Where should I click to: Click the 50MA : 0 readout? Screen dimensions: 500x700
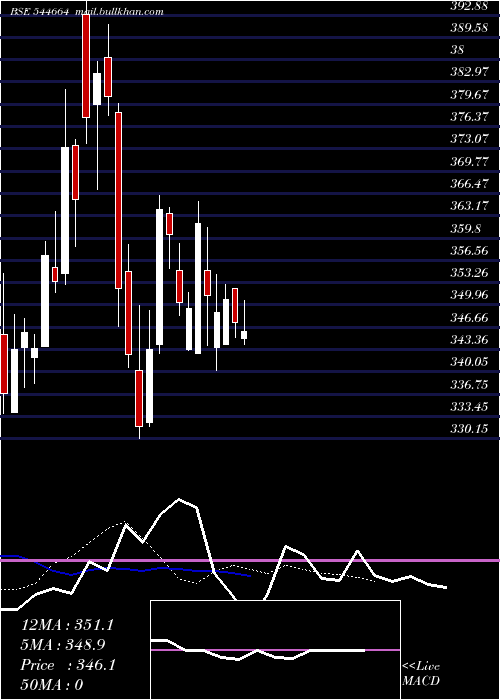[x=52, y=685]
